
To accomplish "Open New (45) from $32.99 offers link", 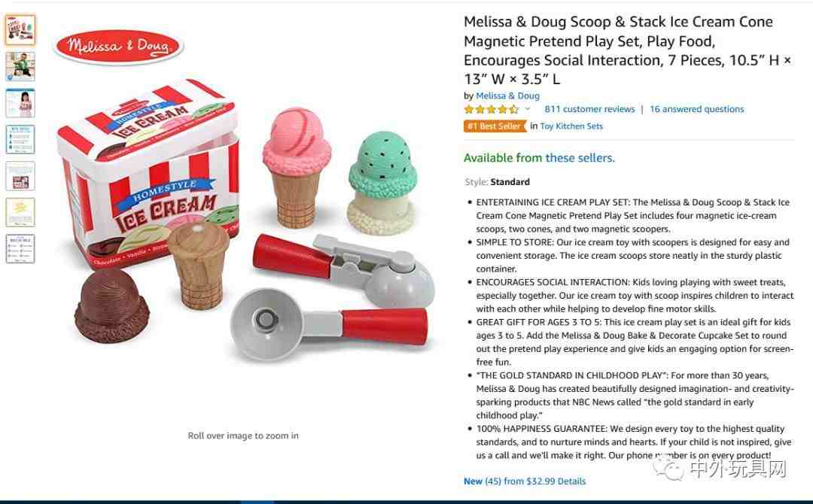I will pyautogui.click(x=525, y=481).
